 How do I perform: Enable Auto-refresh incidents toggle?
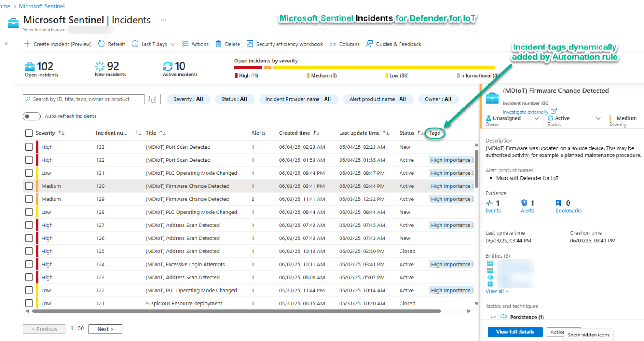click(x=31, y=116)
